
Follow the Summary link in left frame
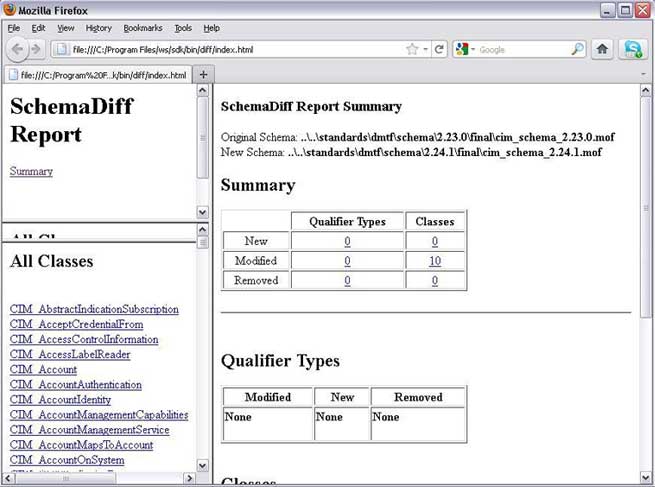point(31,171)
